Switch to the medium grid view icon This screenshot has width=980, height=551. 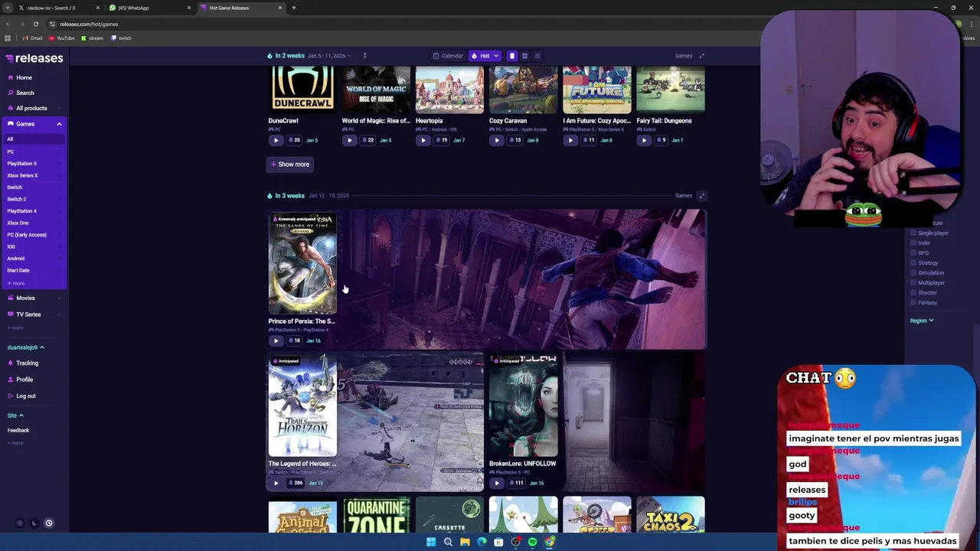[524, 56]
